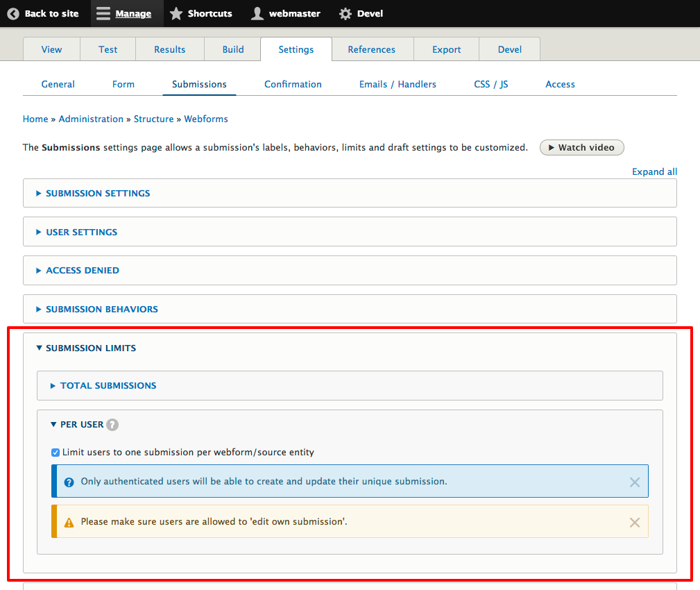
Task: Select the Shortcuts star icon
Action: click(176, 13)
